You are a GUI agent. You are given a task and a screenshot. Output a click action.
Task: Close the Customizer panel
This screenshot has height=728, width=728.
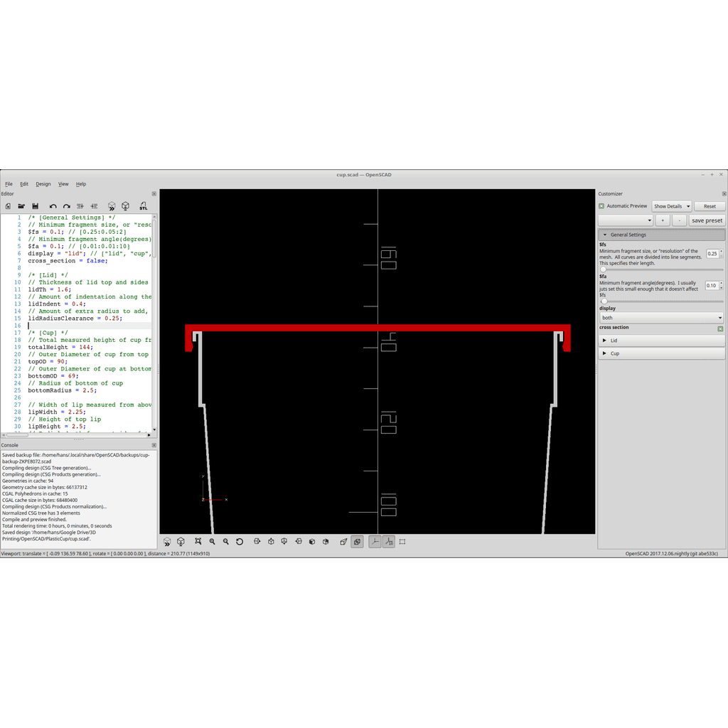click(x=724, y=193)
